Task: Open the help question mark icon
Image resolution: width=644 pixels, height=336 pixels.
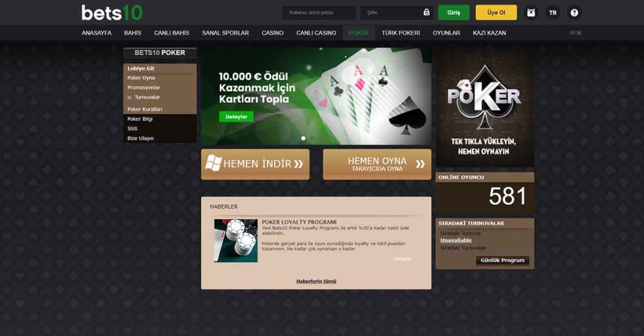Action: (574, 13)
